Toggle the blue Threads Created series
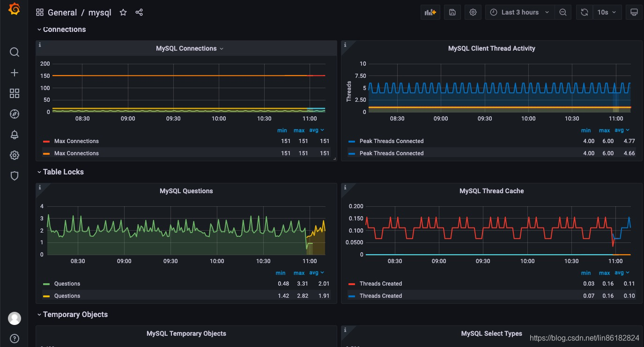 381,296
